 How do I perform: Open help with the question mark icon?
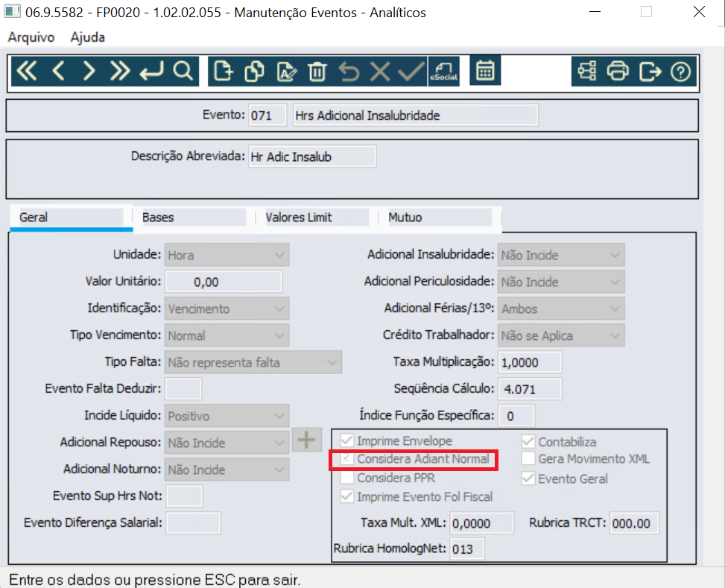pyautogui.click(x=680, y=72)
